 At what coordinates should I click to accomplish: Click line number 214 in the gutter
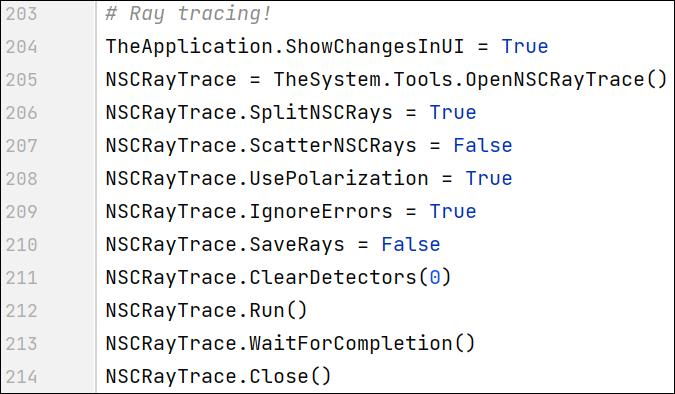[22, 377]
